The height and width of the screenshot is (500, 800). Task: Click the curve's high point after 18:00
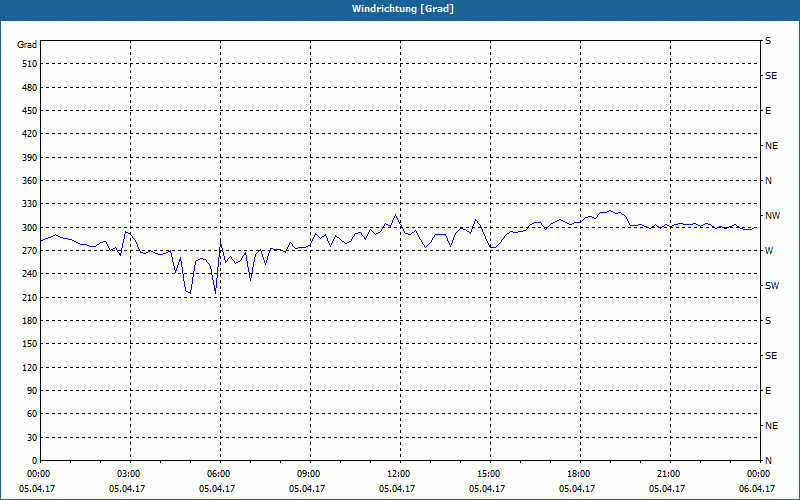point(610,210)
